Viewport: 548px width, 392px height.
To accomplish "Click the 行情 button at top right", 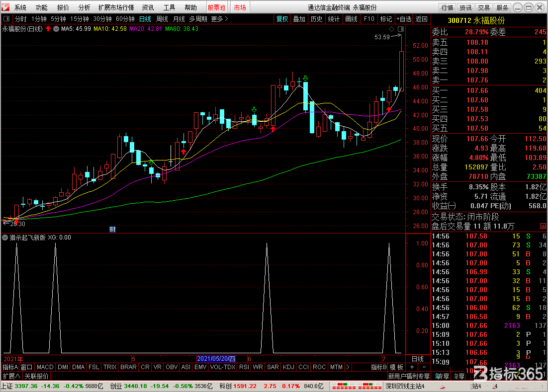I will tap(448, 7).
